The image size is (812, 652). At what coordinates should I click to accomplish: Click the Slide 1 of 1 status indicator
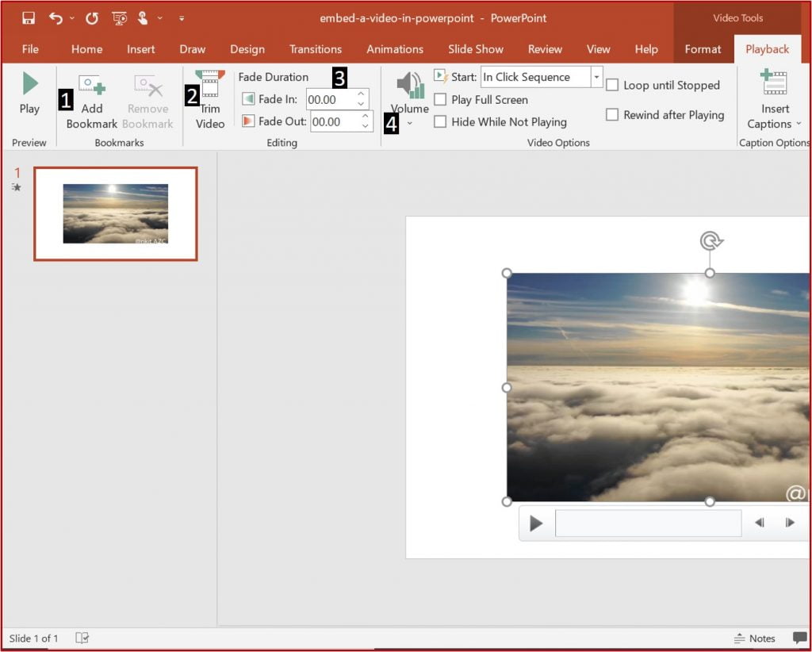pyautogui.click(x=33, y=638)
